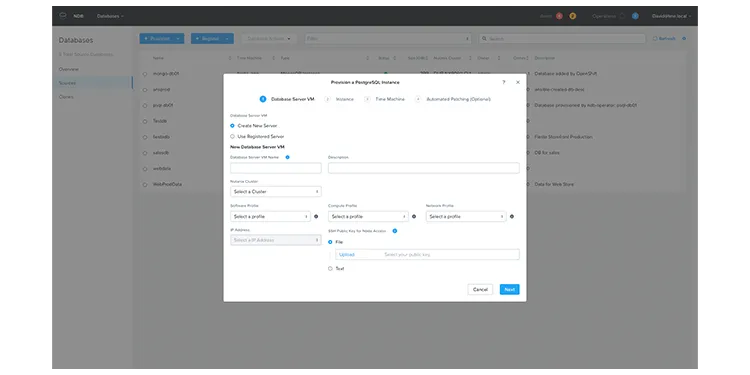Click the webdata row name
The image size is (750, 375).
162,168
